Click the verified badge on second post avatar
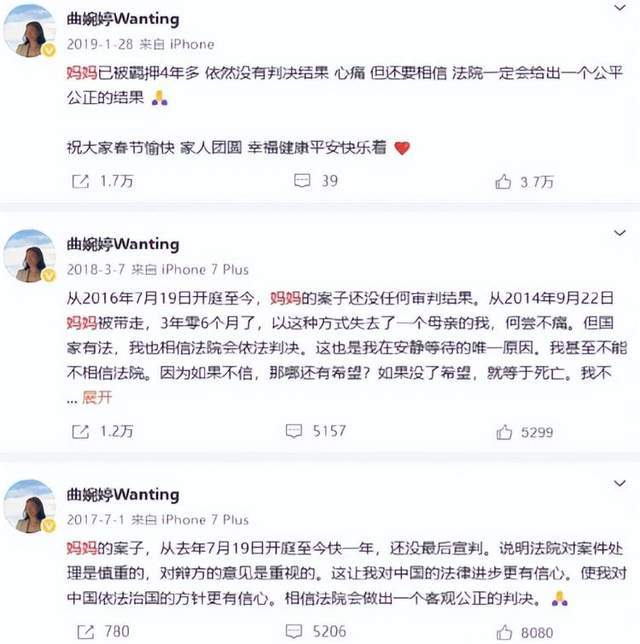Screen dimensions: 640x644 click(x=49, y=275)
